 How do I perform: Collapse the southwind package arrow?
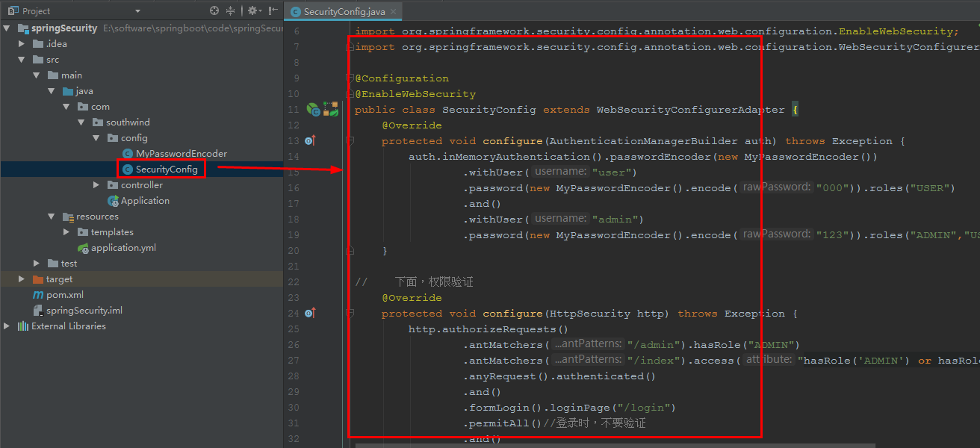(x=81, y=122)
